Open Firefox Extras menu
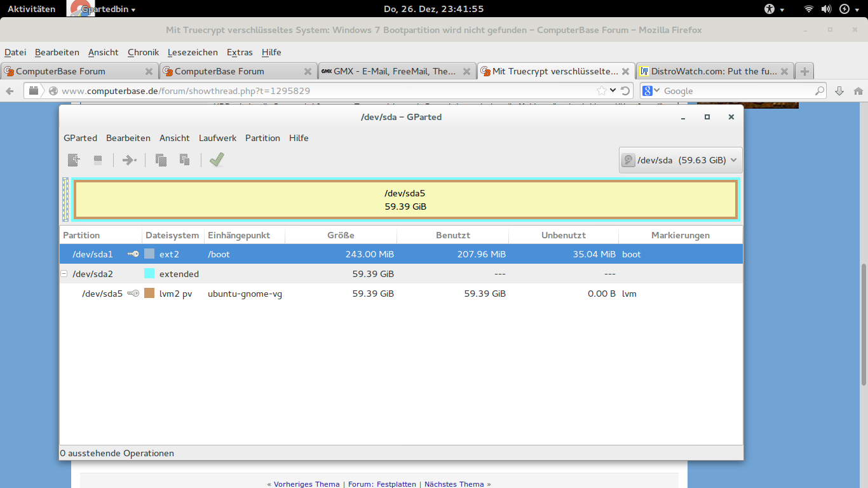 [240, 52]
